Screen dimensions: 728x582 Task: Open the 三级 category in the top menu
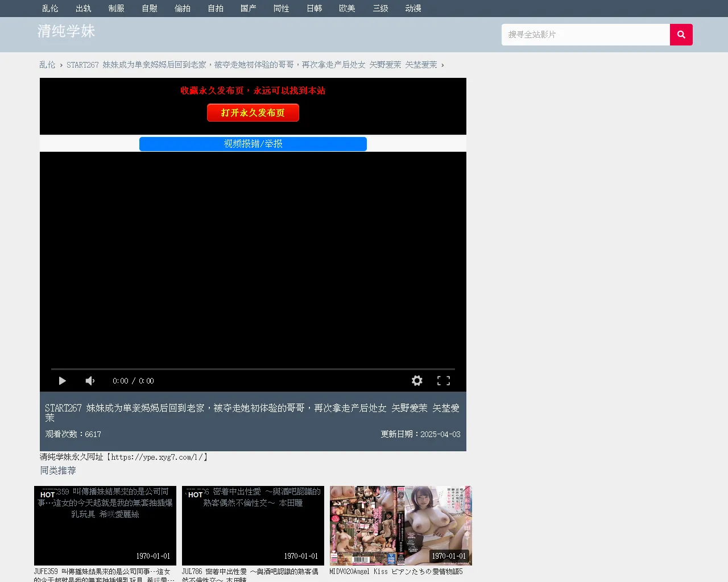coord(380,9)
